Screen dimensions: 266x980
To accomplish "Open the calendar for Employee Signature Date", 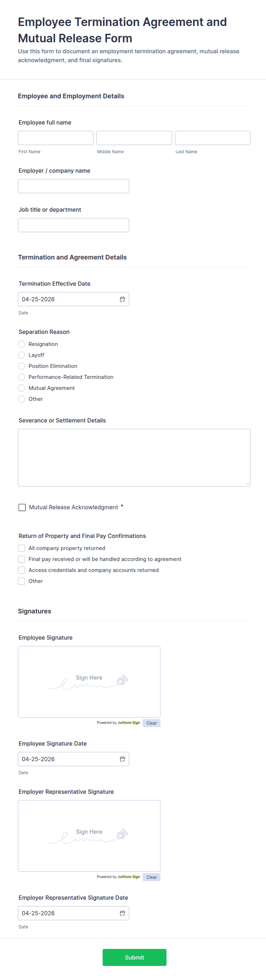I will coord(123,759).
